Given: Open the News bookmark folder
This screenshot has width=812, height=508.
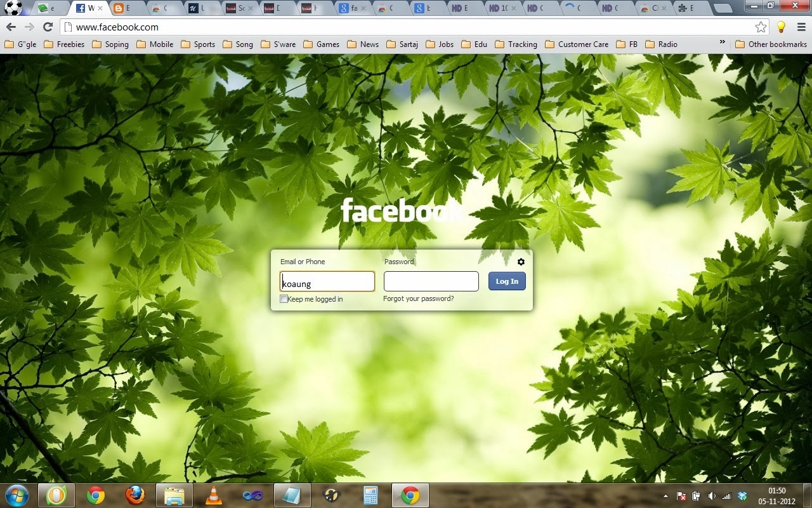Looking at the screenshot, I should click(363, 44).
